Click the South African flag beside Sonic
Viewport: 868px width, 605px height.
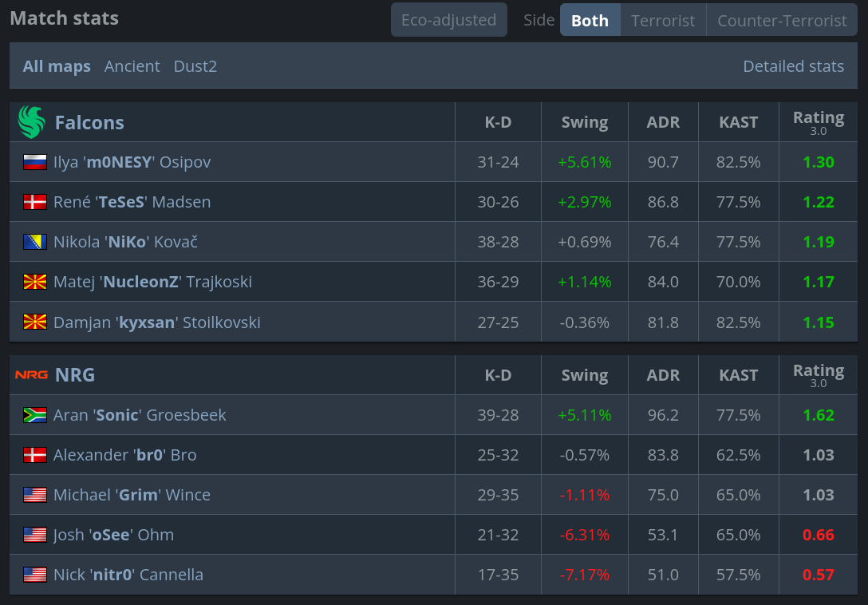35,415
